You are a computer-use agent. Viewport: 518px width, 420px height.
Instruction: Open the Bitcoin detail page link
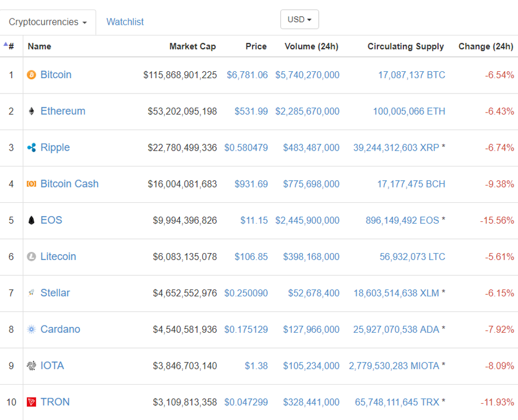pos(57,74)
